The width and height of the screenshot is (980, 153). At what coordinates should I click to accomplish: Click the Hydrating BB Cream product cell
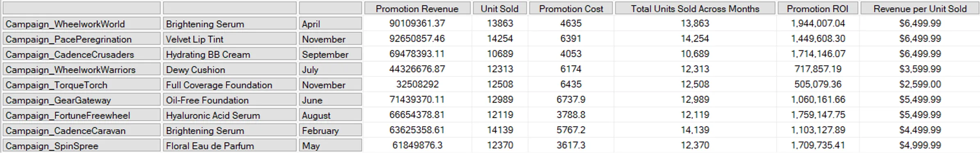[230, 54]
